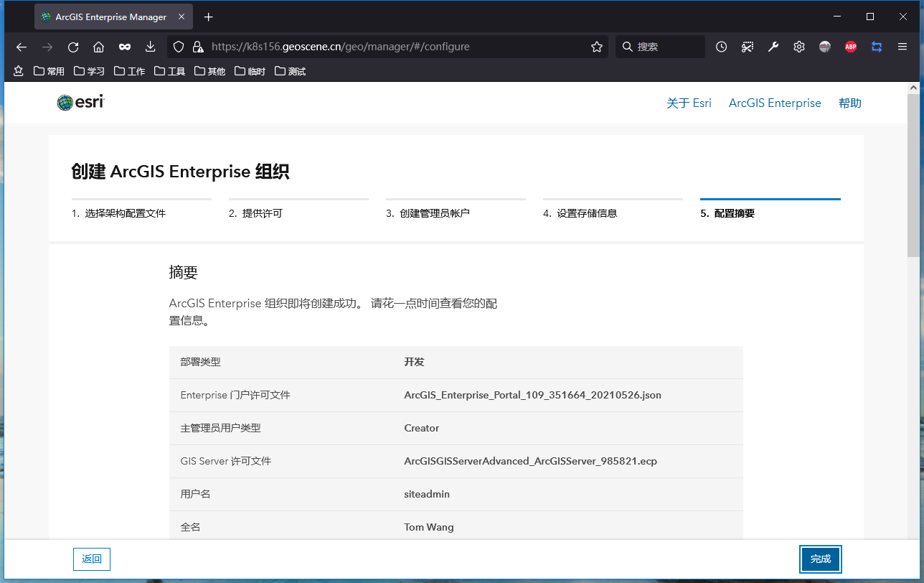This screenshot has height=583, width=924.
Task: Open the History clock icon
Action: pos(722,47)
